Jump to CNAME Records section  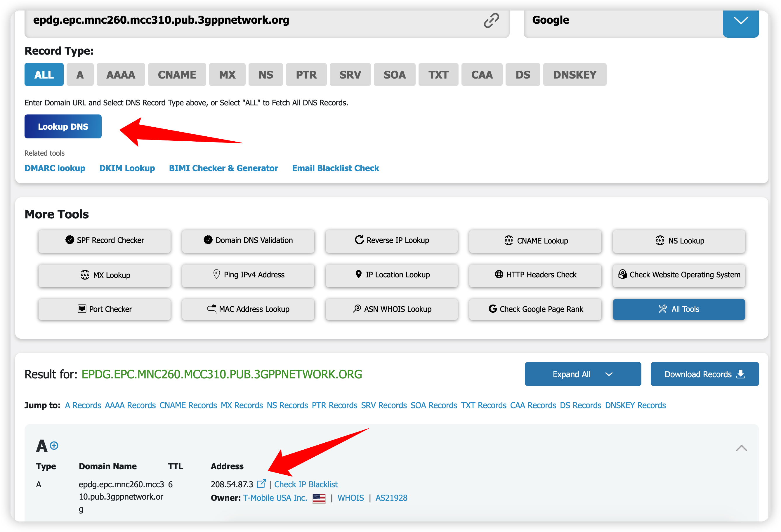click(x=188, y=405)
